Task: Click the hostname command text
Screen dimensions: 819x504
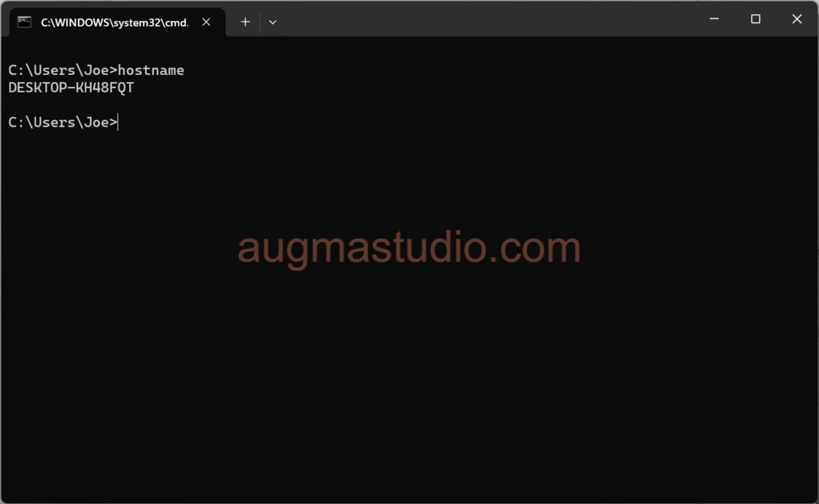Action: 151,70
